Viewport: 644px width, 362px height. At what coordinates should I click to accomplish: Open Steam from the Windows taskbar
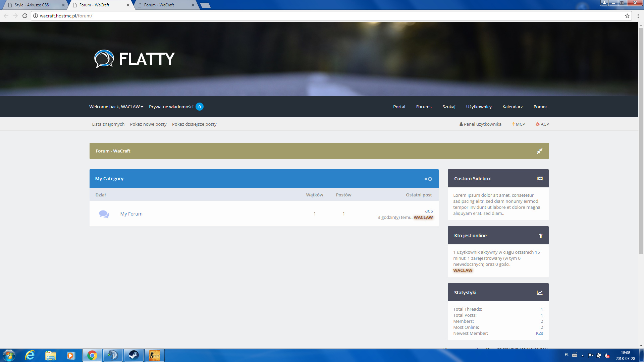pyautogui.click(x=134, y=355)
